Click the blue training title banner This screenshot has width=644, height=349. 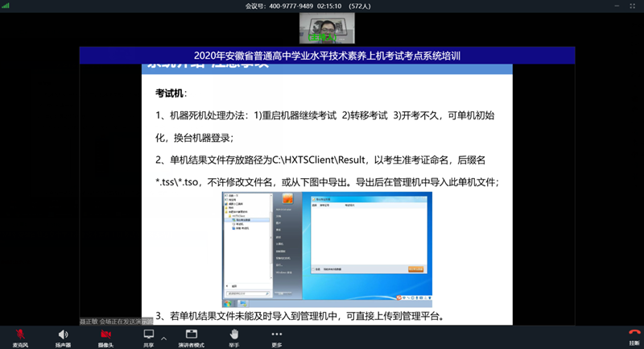tap(327, 56)
